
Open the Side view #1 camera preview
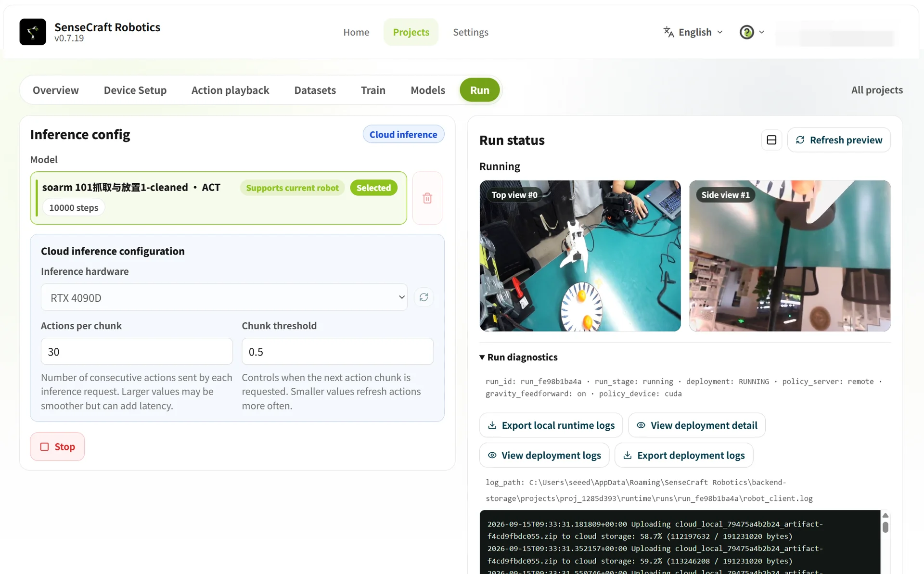(x=790, y=255)
